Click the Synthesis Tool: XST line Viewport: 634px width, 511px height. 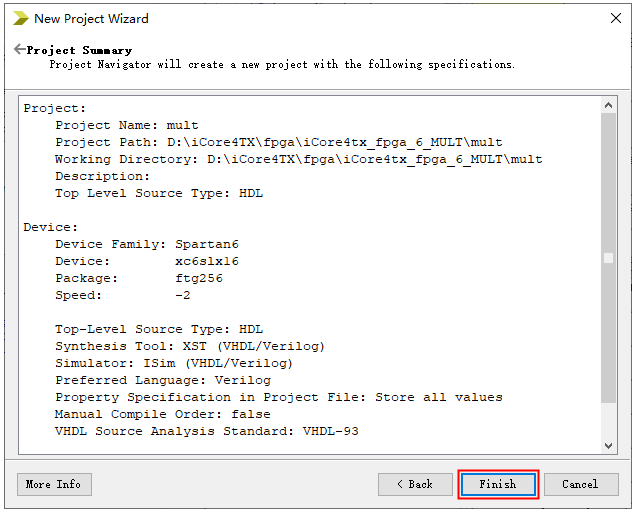(x=189, y=346)
